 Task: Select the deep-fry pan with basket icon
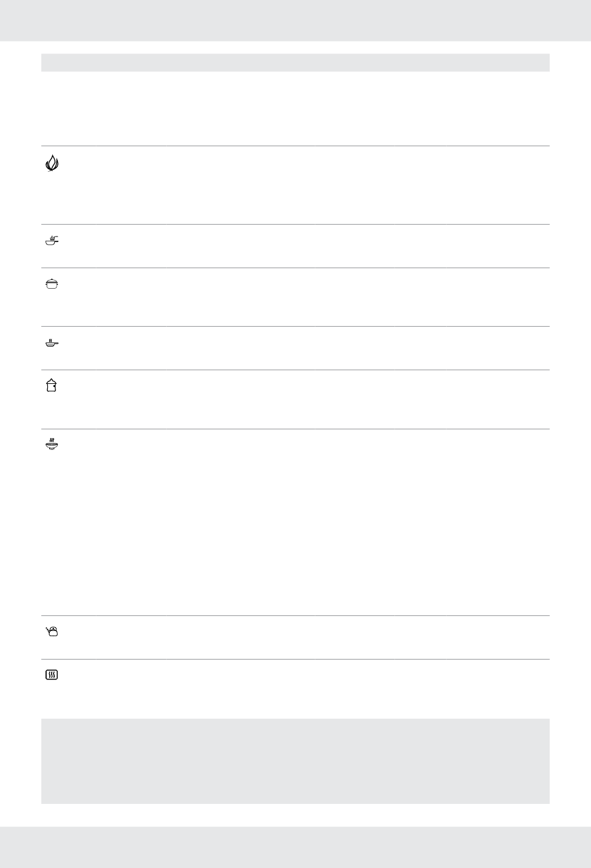point(52,240)
